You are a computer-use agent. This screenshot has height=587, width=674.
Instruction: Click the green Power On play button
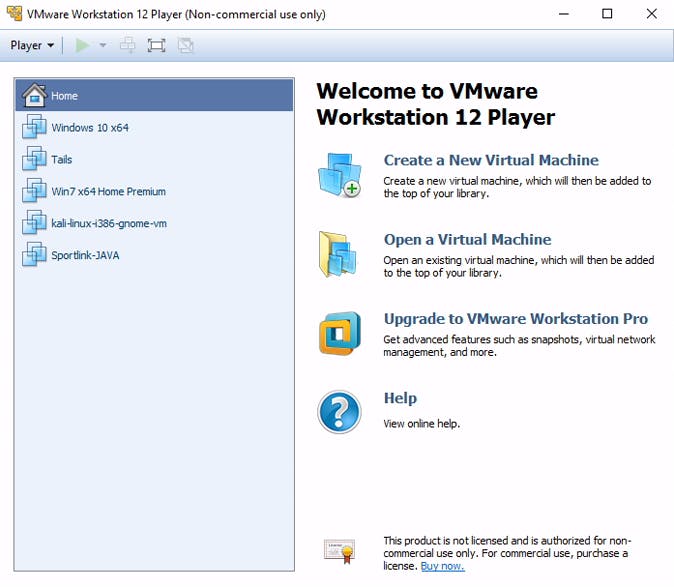point(83,45)
